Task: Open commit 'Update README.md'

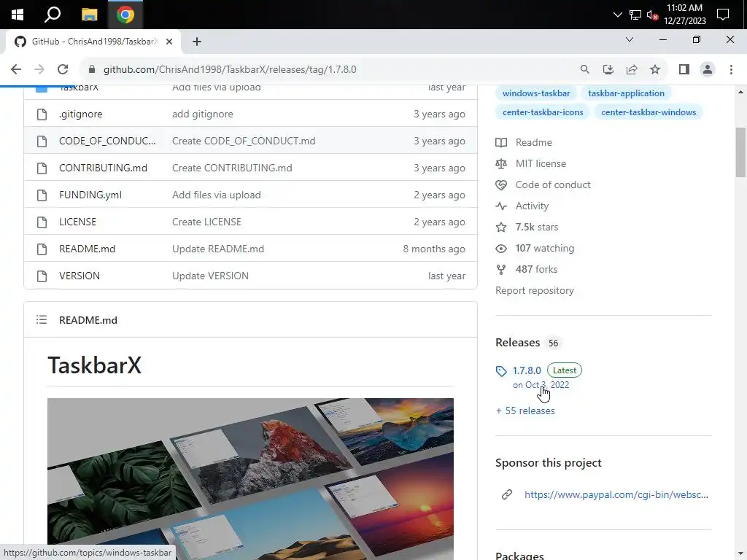Action: pyautogui.click(x=217, y=249)
